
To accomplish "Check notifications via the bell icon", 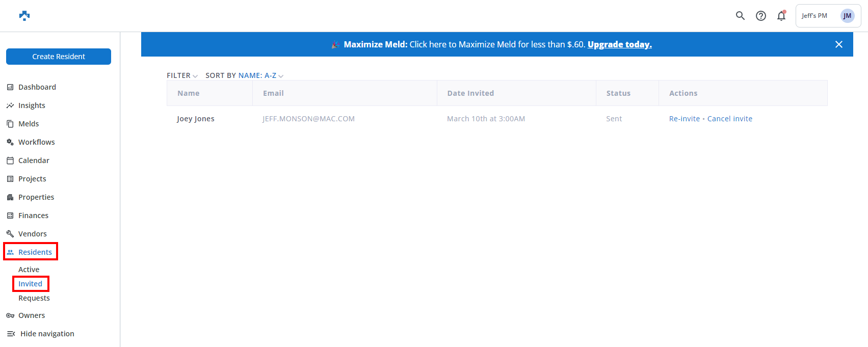I will pyautogui.click(x=781, y=16).
